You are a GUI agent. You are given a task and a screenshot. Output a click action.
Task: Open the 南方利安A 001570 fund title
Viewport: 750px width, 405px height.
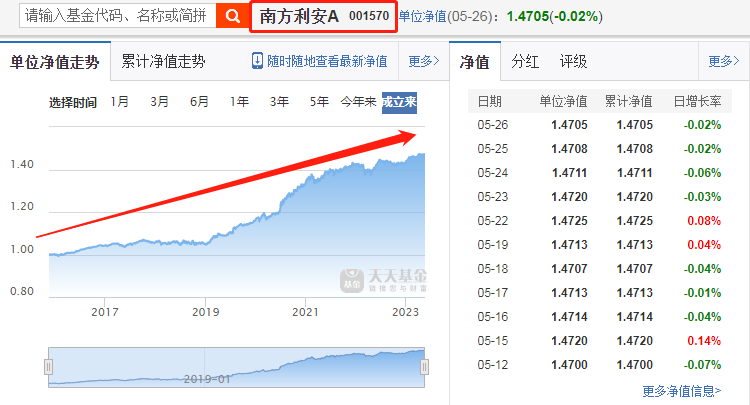(x=324, y=17)
